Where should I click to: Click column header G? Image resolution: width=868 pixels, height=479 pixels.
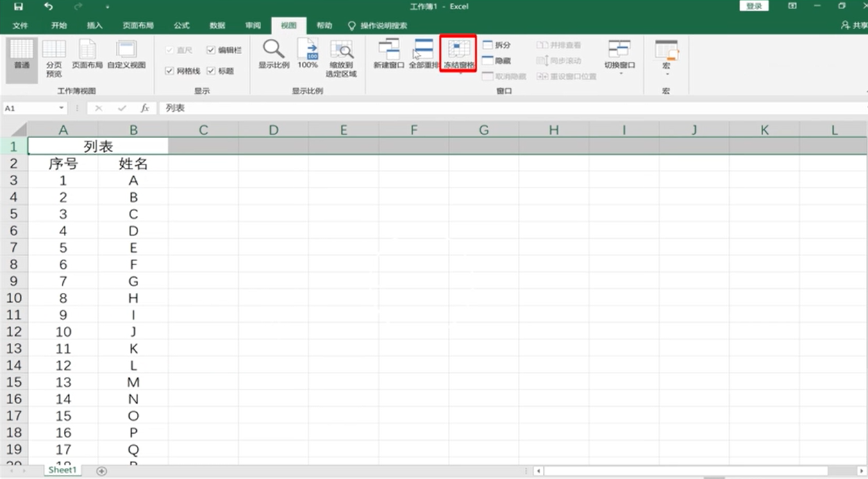coord(484,130)
